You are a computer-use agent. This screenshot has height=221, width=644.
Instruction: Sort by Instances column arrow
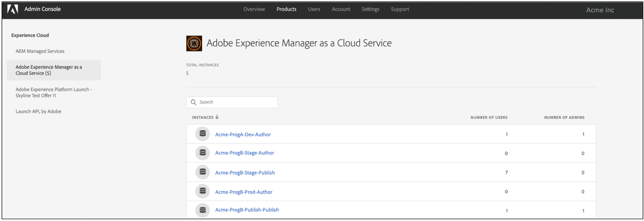217,117
